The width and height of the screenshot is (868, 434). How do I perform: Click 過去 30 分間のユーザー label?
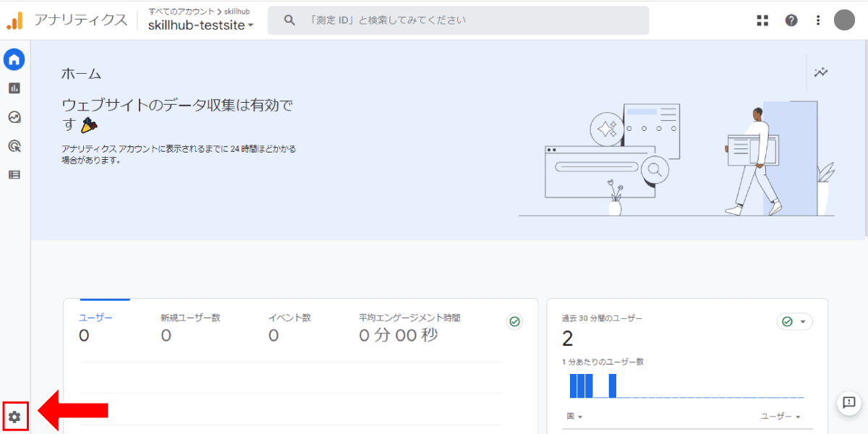(602, 318)
